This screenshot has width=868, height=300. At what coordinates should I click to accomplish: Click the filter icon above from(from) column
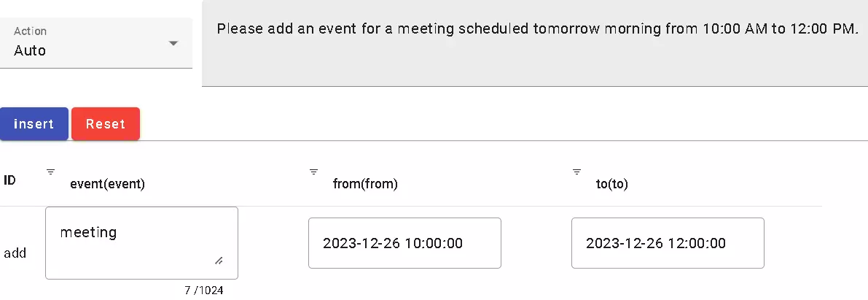coord(313,172)
